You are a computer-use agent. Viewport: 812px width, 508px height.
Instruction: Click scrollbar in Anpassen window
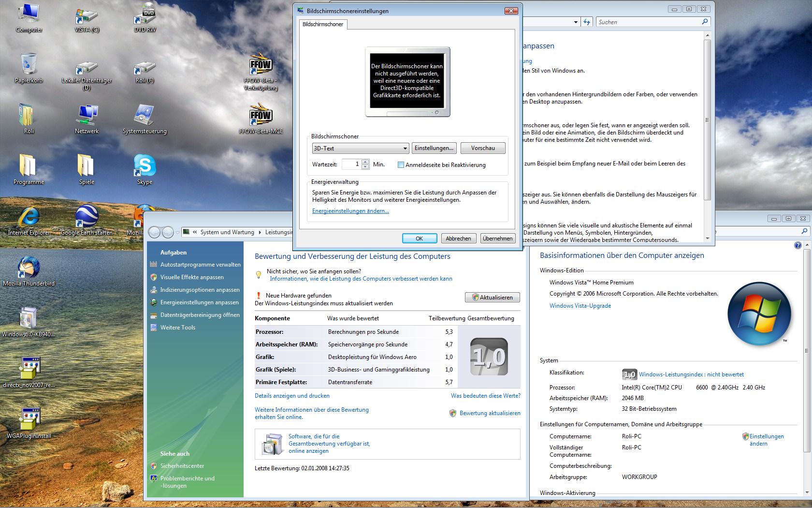(707, 120)
